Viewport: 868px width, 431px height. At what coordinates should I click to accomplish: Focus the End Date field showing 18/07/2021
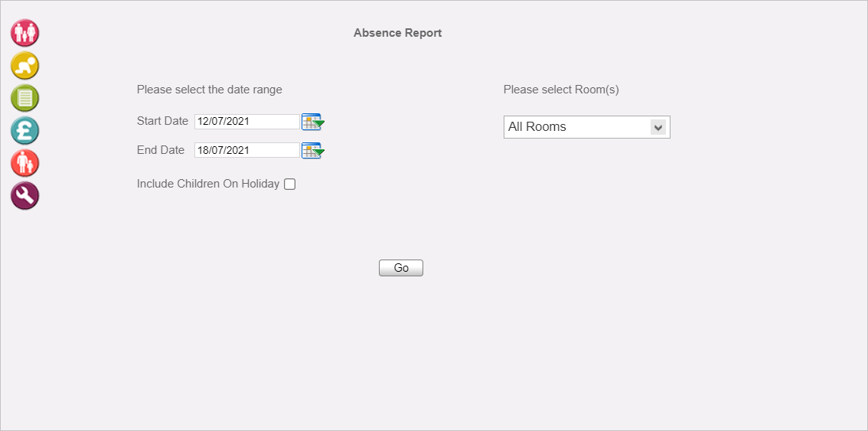pos(247,150)
